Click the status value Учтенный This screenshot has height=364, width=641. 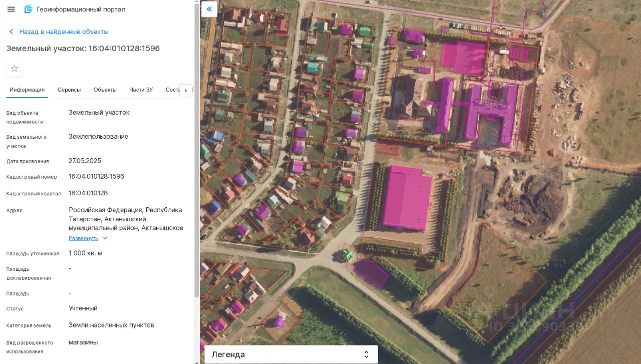click(83, 308)
